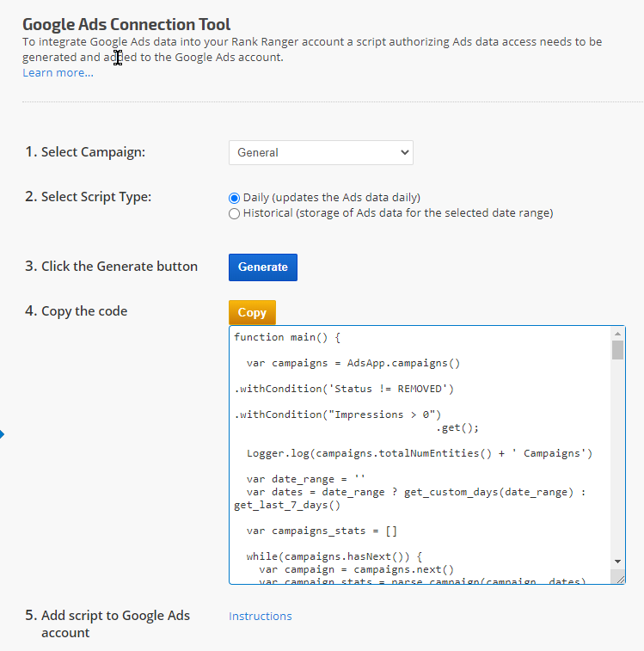This screenshot has height=651, width=644.
Task: Open the Instructions link for adding script
Action: click(260, 616)
